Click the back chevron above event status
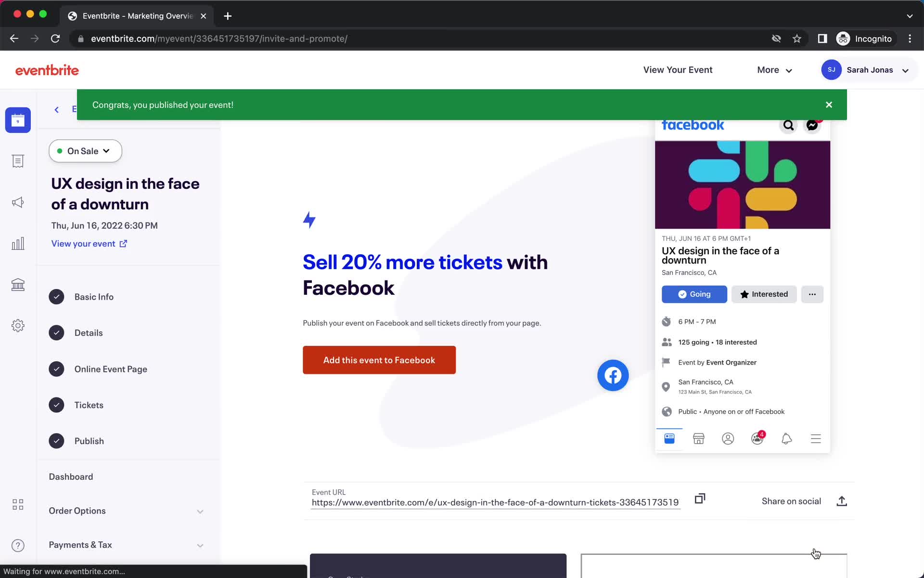 pyautogui.click(x=57, y=110)
